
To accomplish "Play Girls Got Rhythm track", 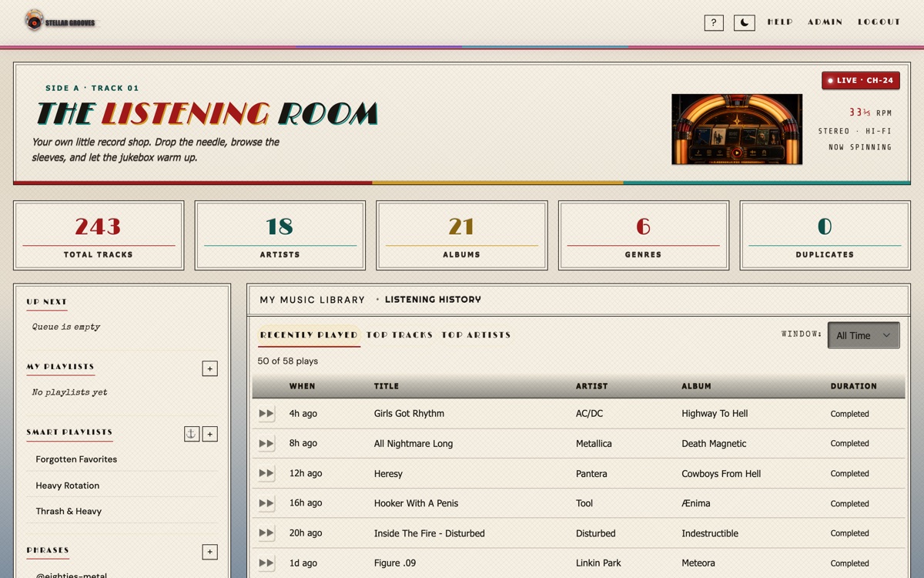I will click(x=266, y=414).
